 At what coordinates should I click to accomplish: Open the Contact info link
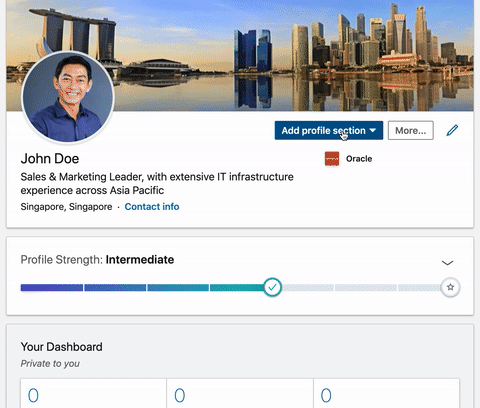point(152,207)
